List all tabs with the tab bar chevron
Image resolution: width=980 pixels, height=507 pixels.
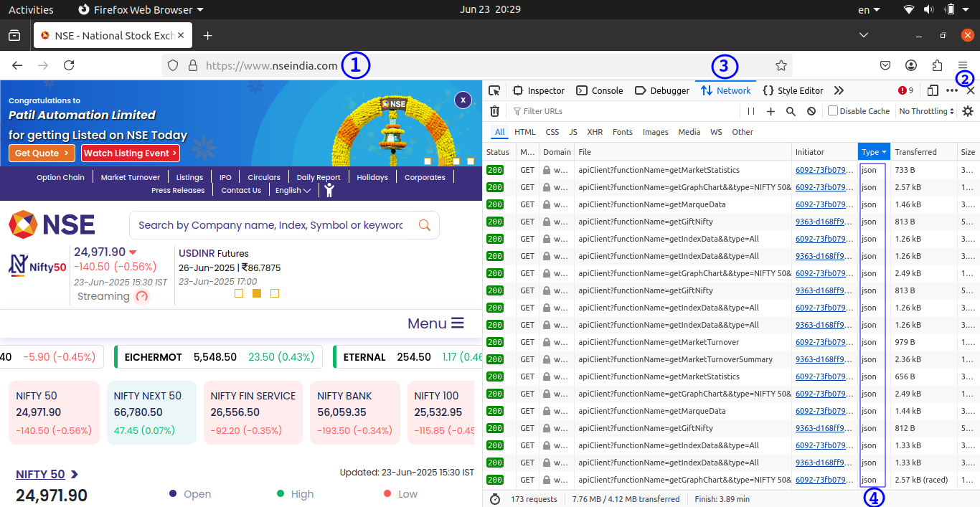864,35
